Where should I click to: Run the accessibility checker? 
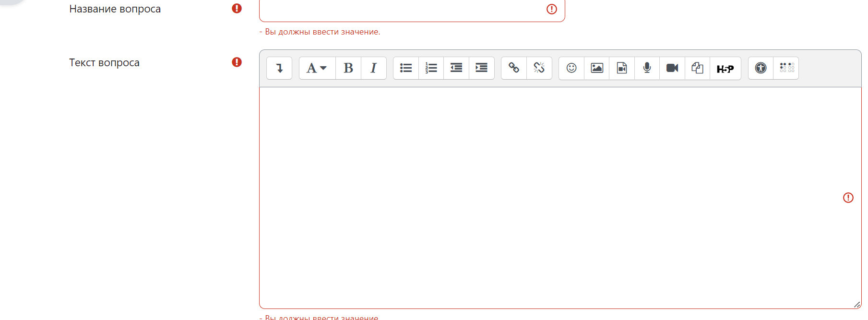[x=761, y=68]
